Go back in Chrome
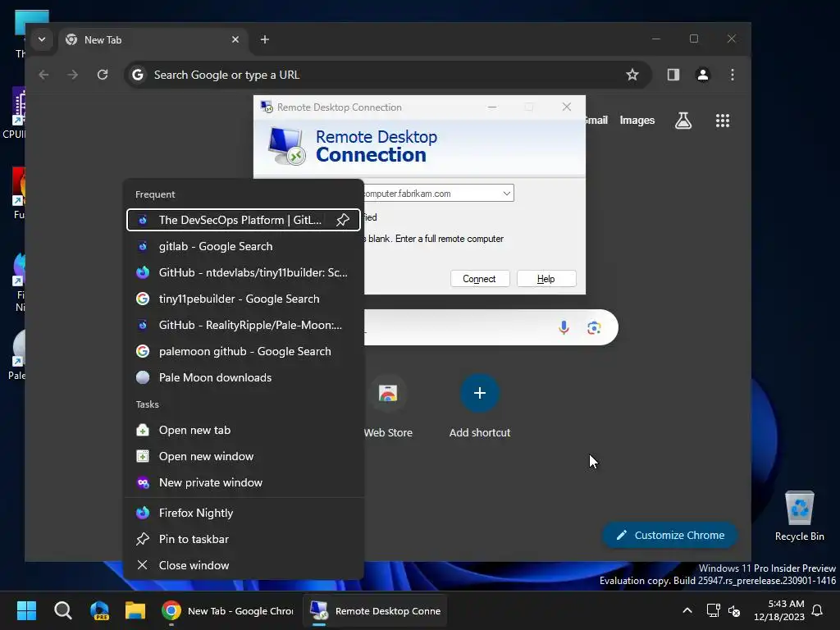Viewport: 840px width, 630px height. click(x=44, y=75)
